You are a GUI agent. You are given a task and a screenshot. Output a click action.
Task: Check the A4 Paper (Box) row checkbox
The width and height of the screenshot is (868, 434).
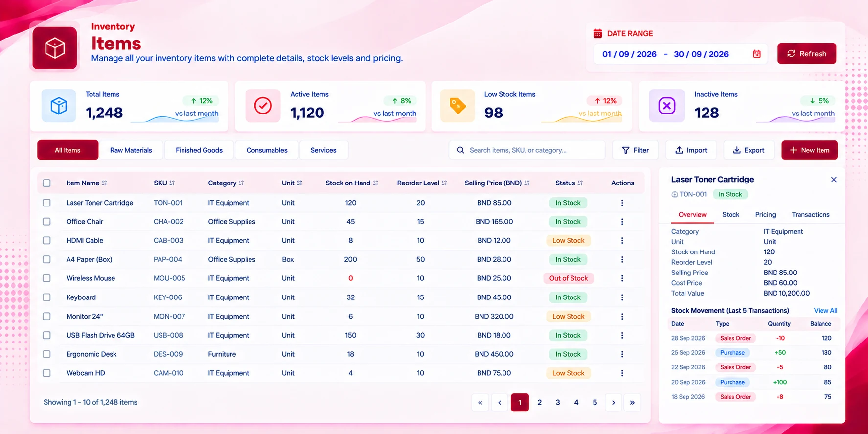point(46,259)
